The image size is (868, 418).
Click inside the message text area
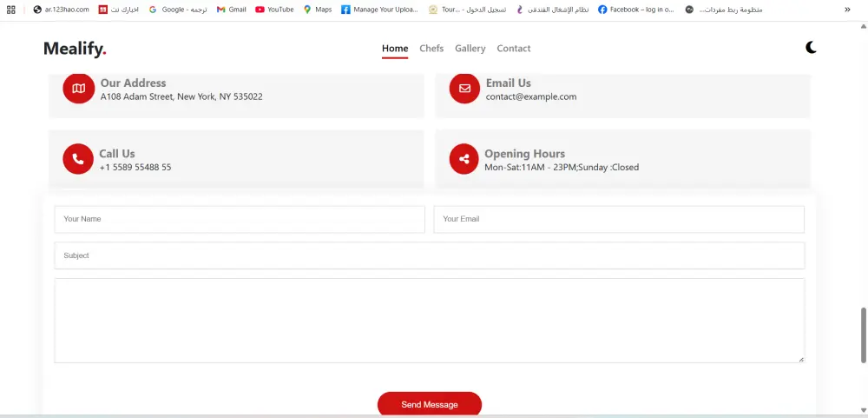pyautogui.click(x=430, y=321)
